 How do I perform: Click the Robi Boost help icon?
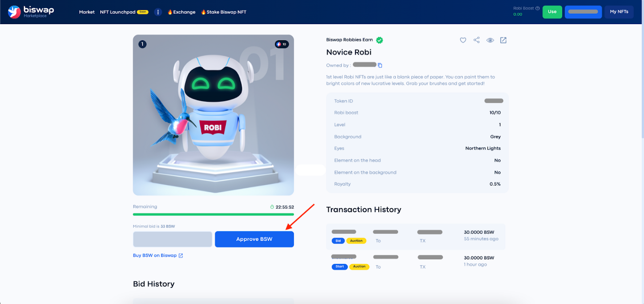click(538, 8)
